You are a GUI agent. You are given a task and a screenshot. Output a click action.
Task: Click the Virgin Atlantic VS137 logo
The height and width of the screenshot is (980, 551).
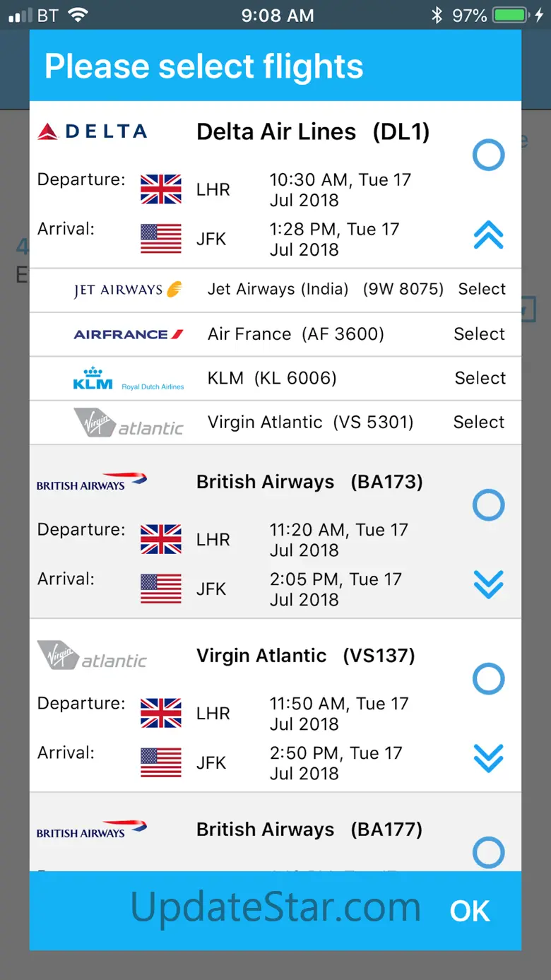[x=92, y=657]
